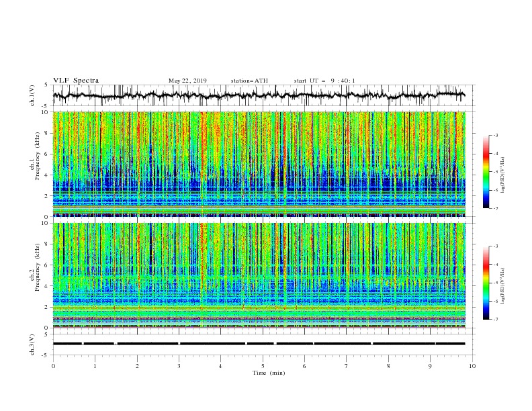Click the "station=ATH" label
Viewport: 532px width, 411px height.
pos(249,81)
